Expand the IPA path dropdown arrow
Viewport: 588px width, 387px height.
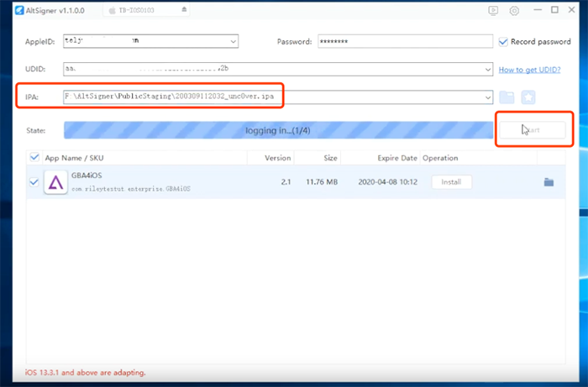click(x=487, y=97)
